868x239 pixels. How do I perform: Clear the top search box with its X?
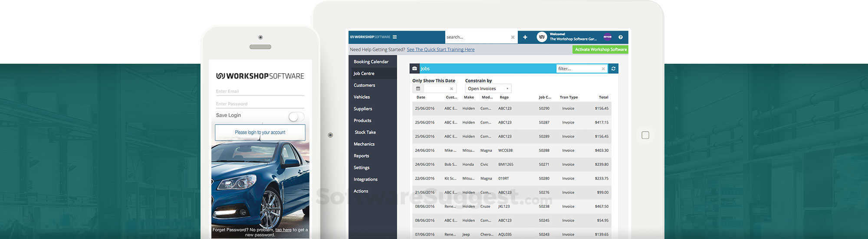513,37
